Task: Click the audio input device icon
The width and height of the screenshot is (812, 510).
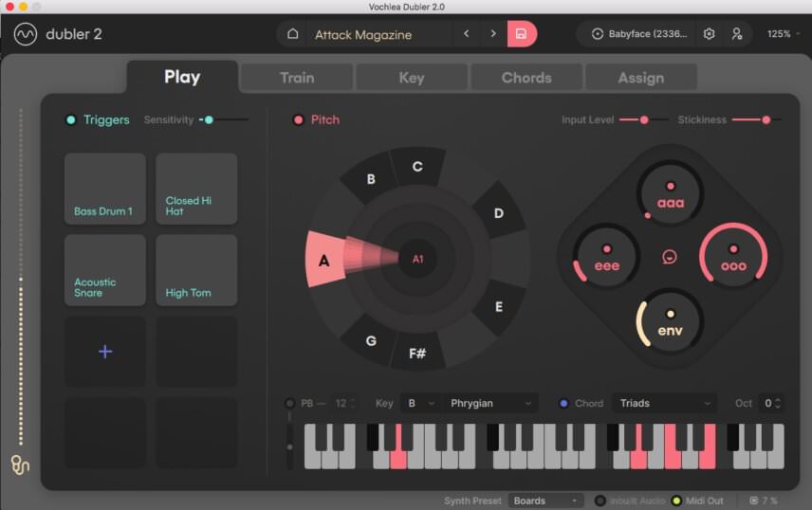Action: 597,34
